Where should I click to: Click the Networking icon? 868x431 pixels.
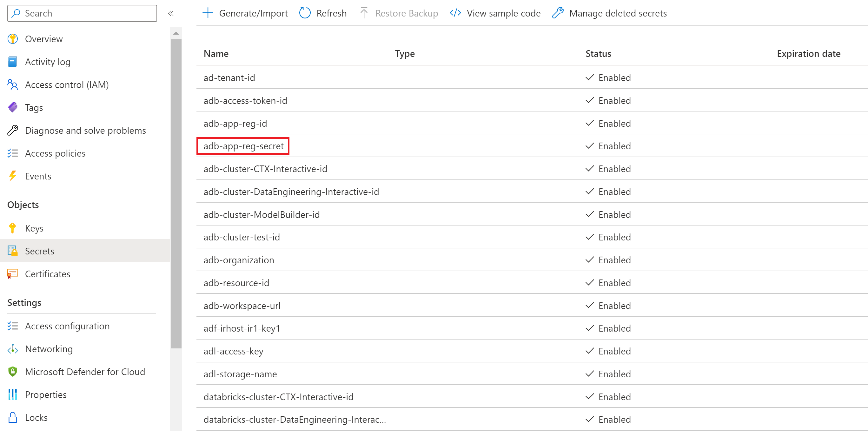click(x=13, y=349)
